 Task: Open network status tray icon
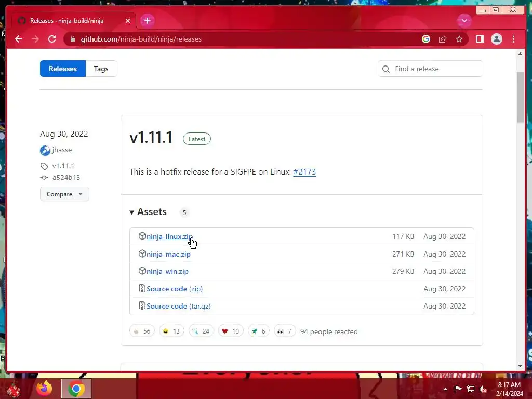tap(471, 389)
